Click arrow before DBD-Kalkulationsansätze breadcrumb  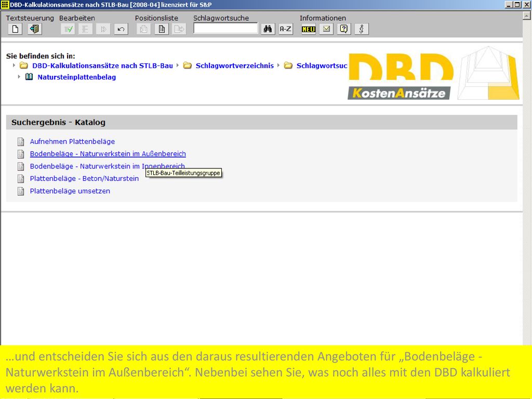14,65
